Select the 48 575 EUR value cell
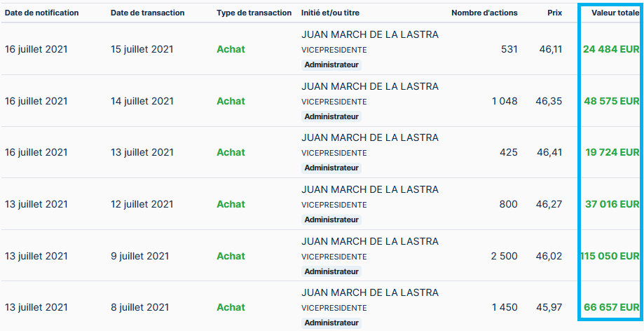Image resolution: width=644 pixels, height=331 pixels. click(611, 101)
